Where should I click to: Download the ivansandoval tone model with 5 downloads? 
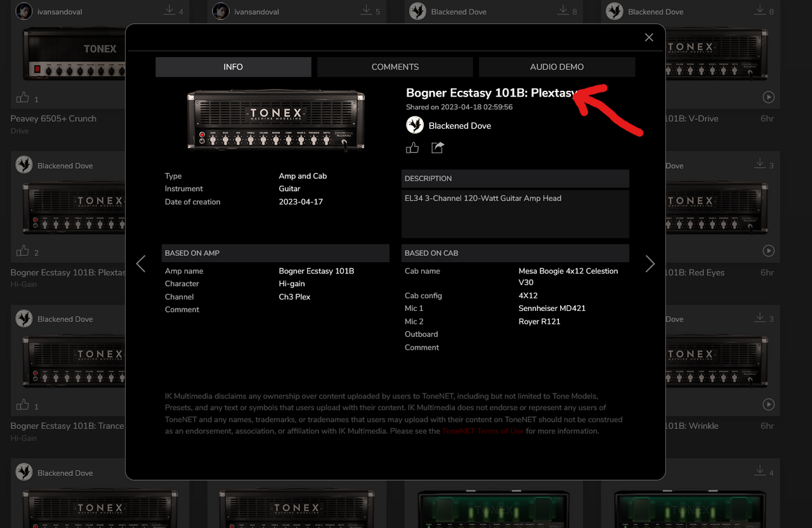pyautogui.click(x=366, y=10)
